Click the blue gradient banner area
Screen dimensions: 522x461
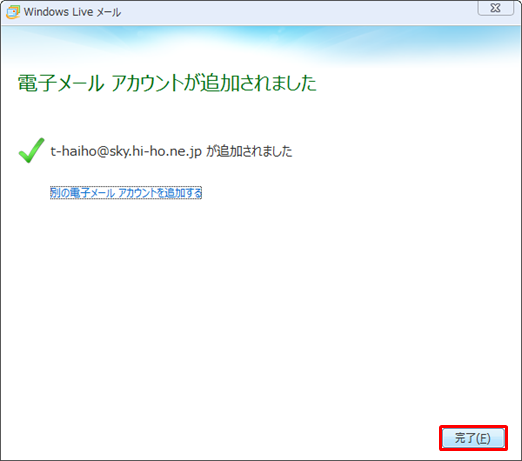pos(261,45)
